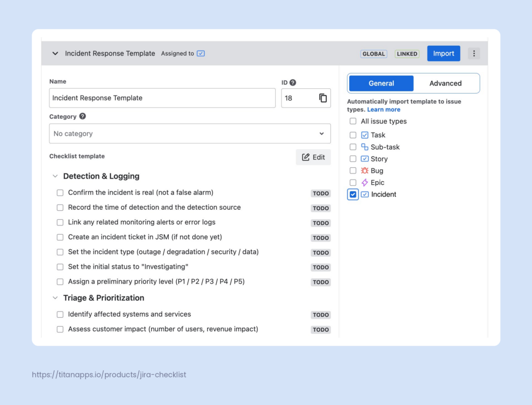The height and width of the screenshot is (405, 532).
Task: Tick 'Confirm the incident is real' item
Action: [x=60, y=193]
